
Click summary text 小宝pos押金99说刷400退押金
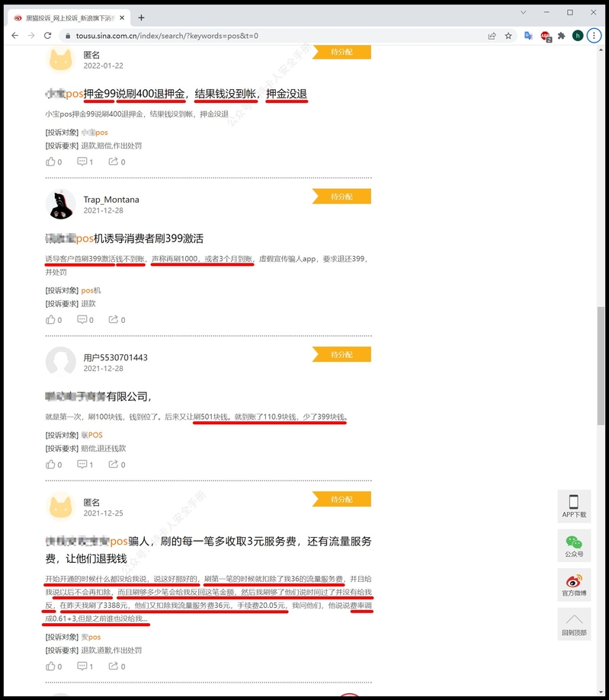coord(136,114)
